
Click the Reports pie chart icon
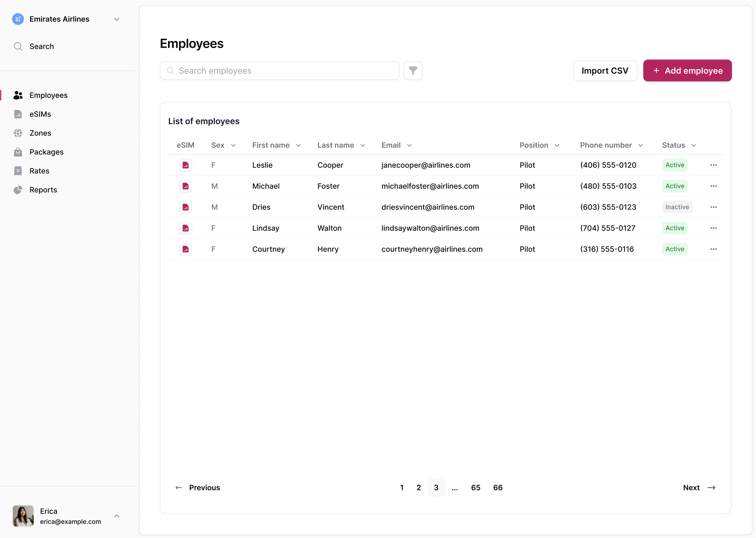[18, 190]
